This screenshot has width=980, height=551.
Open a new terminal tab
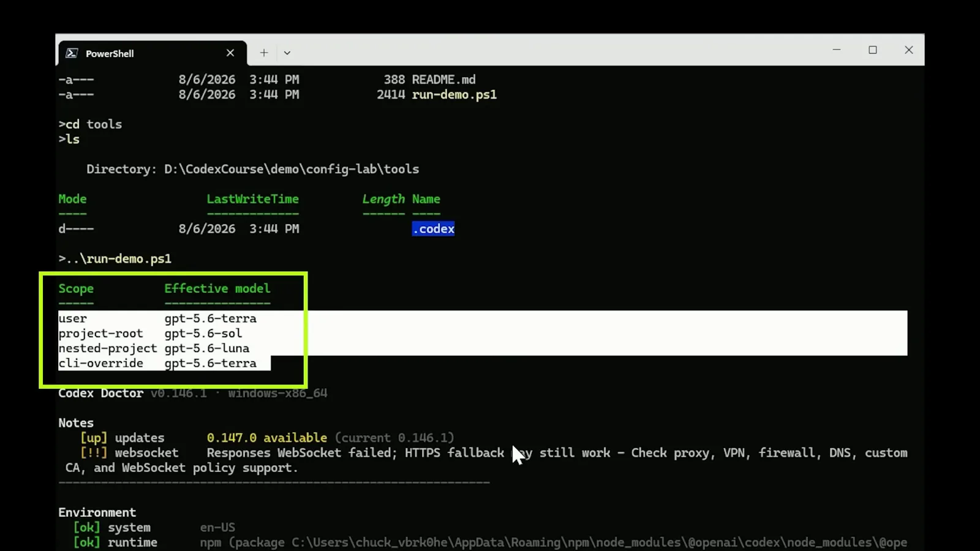pos(264,53)
